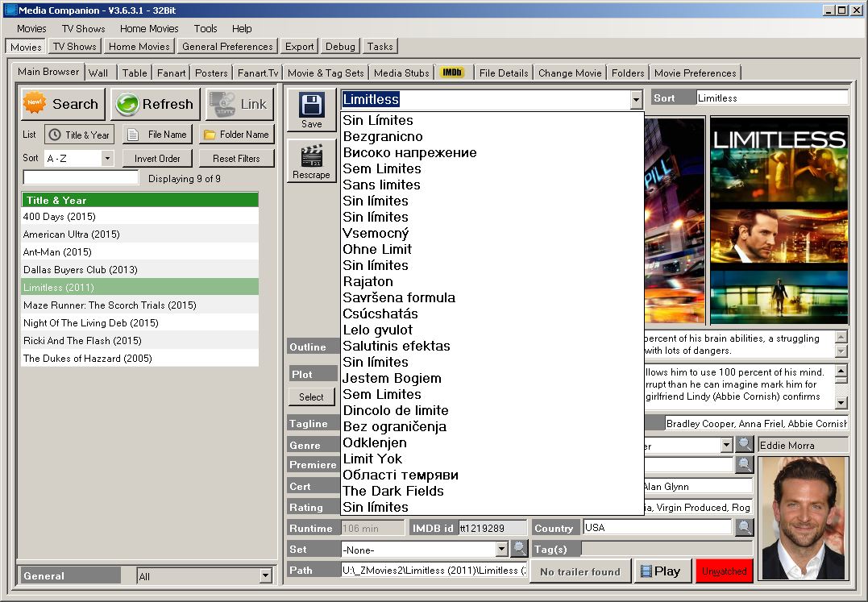Click the magnifier icon beside Set dropdown
Image resolution: width=868 pixels, height=602 pixels.
tap(519, 549)
